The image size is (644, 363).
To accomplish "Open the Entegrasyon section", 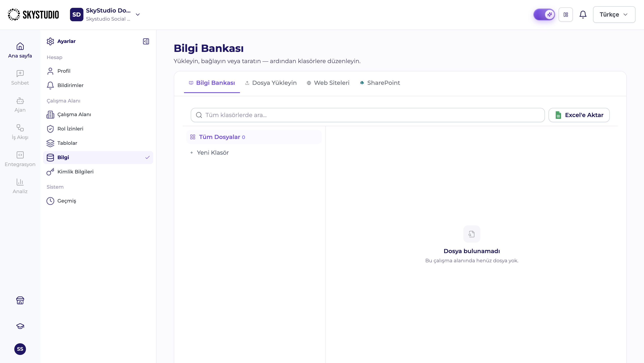I will [20, 159].
